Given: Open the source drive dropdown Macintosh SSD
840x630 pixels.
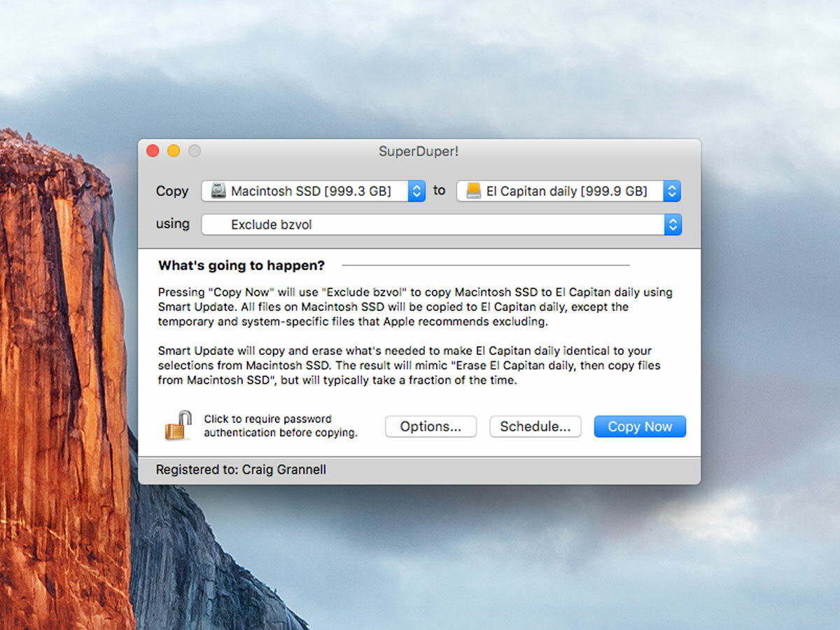Looking at the screenshot, I should click(314, 191).
